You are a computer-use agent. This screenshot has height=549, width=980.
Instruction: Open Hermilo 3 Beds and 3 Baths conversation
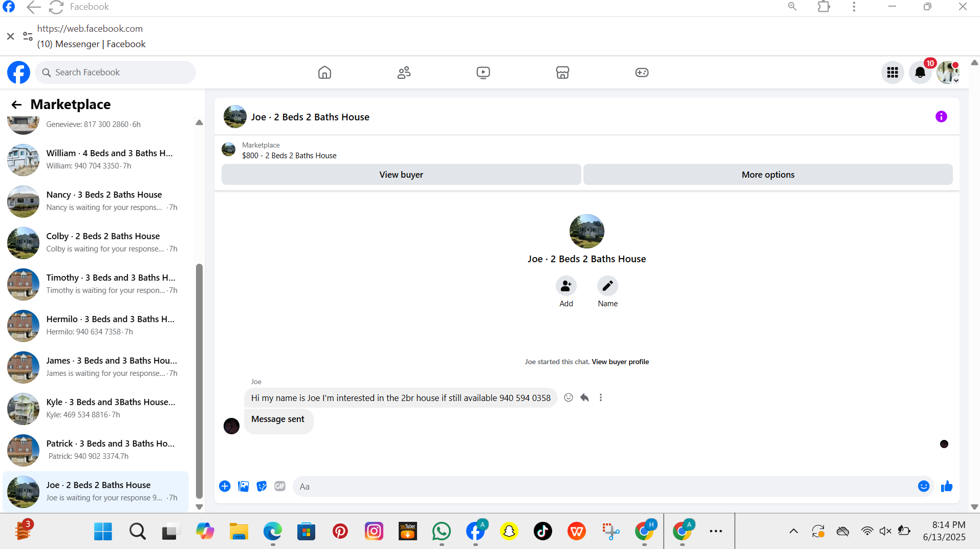pos(96,325)
